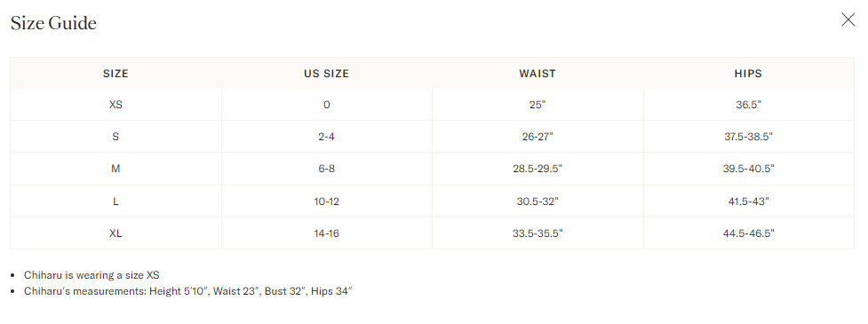Viewport: 868px width, 324px height.
Task: Select the S size row label
Action: 115,137
